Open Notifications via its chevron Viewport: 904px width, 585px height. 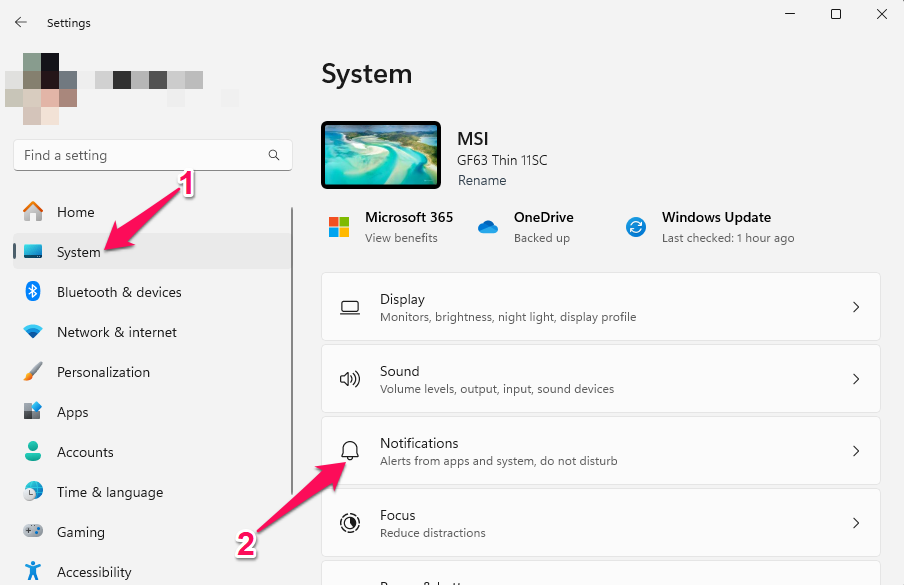[856, 451]
